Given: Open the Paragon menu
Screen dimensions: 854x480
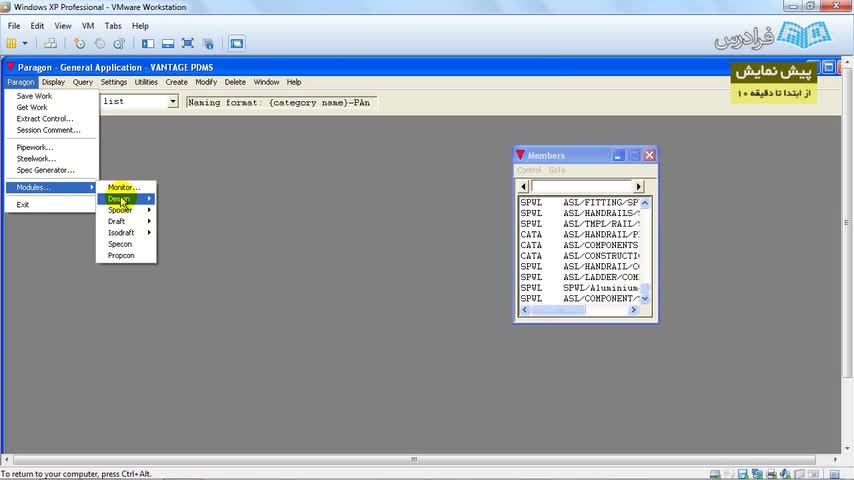Looking at the screenshot, I should [x=21, y=82].
